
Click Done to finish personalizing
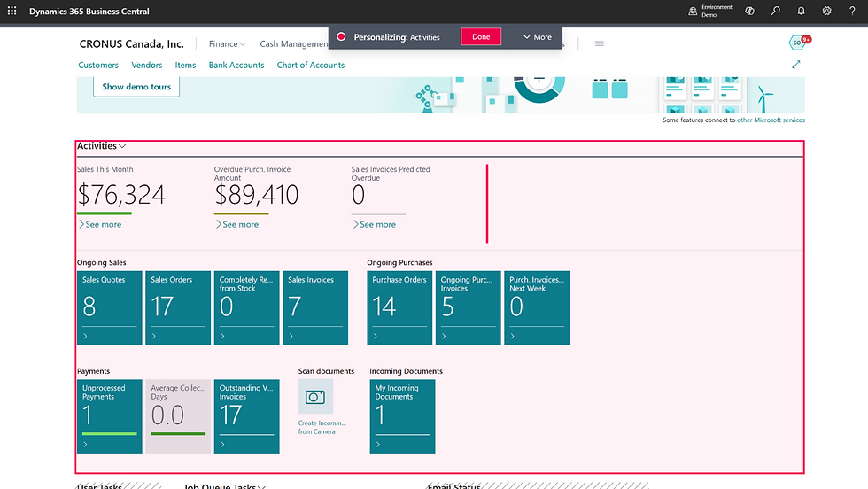[481, 36]
